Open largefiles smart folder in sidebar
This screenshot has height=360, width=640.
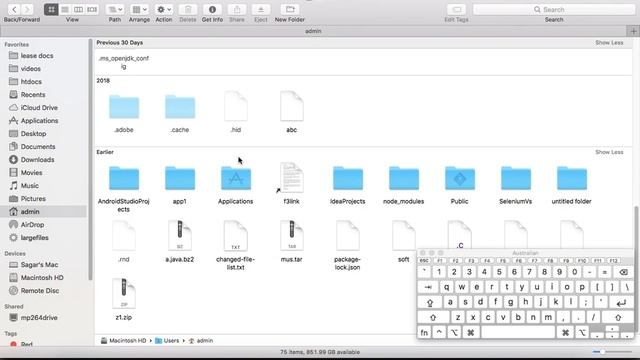pyautogui.click(x=34, y=238)
